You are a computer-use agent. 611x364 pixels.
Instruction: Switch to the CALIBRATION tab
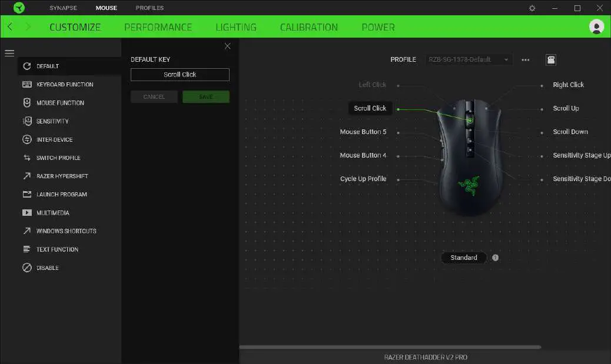tap(309, 26)
